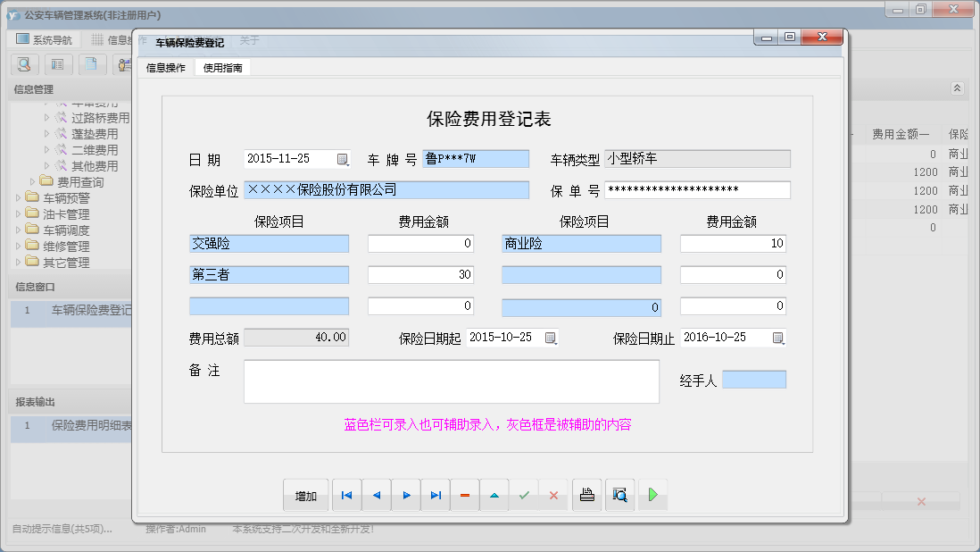980x552 pixels.
Task: Delete the record using the red minus icon
Action: click(x=464, y=494)
